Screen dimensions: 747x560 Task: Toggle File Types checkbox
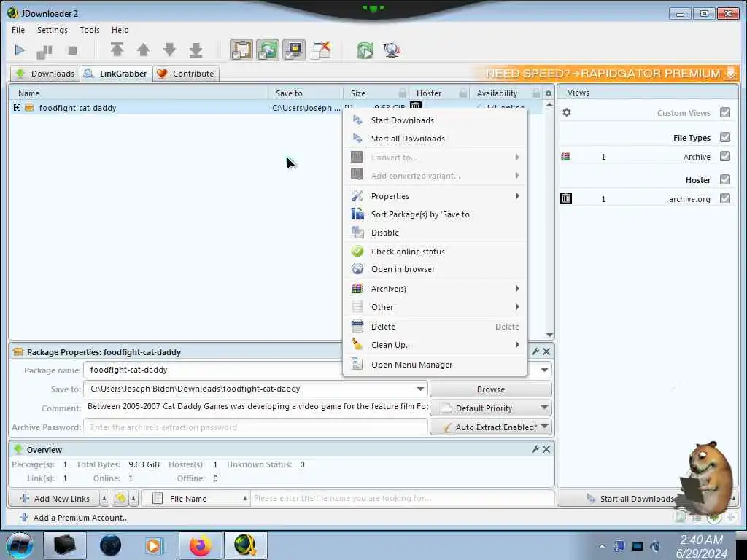725,137
